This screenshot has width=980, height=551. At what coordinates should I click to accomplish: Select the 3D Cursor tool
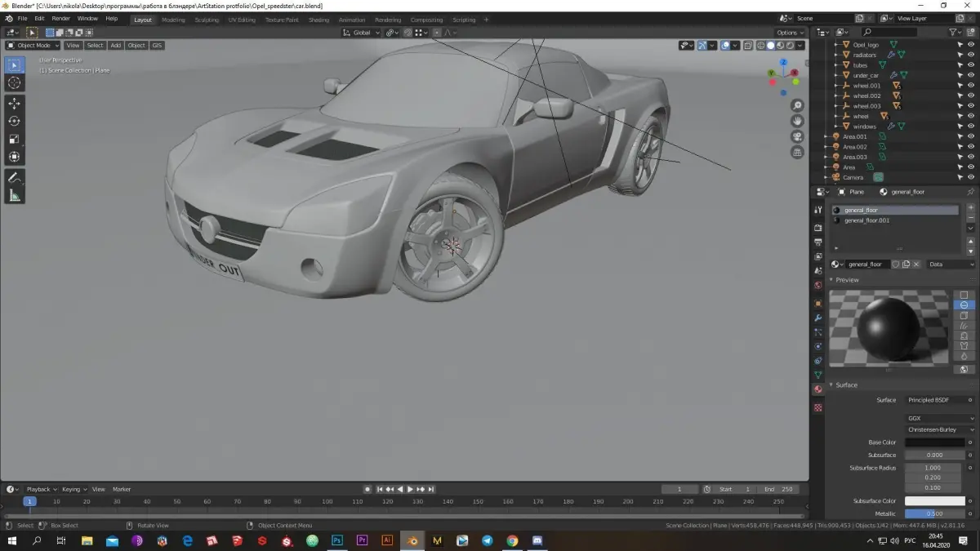[x=14, y=82]
